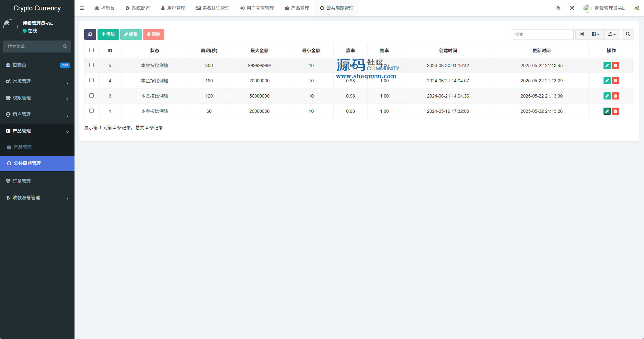Switch to the 实名认证管理 tab
The width and height of the screenshot is (644, 339).
tap(213, 8)
